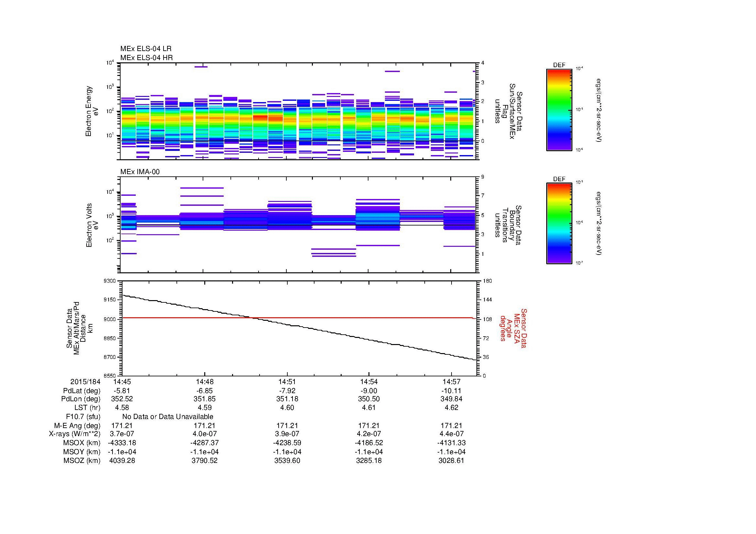
Task: Select the 'PdLon (deg)' row label
Action: coord(81,399)
